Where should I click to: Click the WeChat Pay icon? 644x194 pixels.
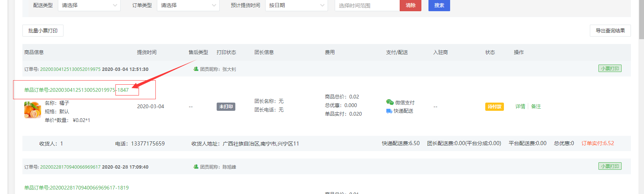click(390, 102)
